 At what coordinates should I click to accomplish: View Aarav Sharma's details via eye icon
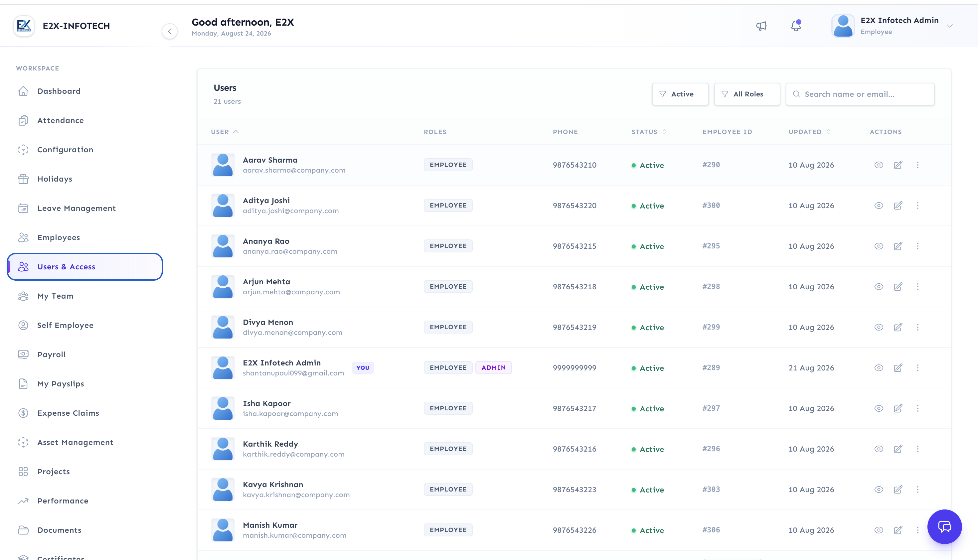pos(879,165)
